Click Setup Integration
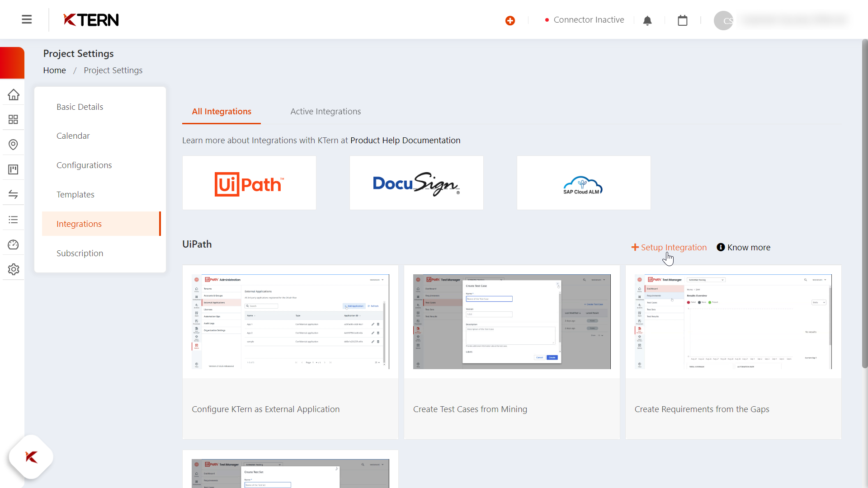 pyautogui.click(x=669, y=247)
